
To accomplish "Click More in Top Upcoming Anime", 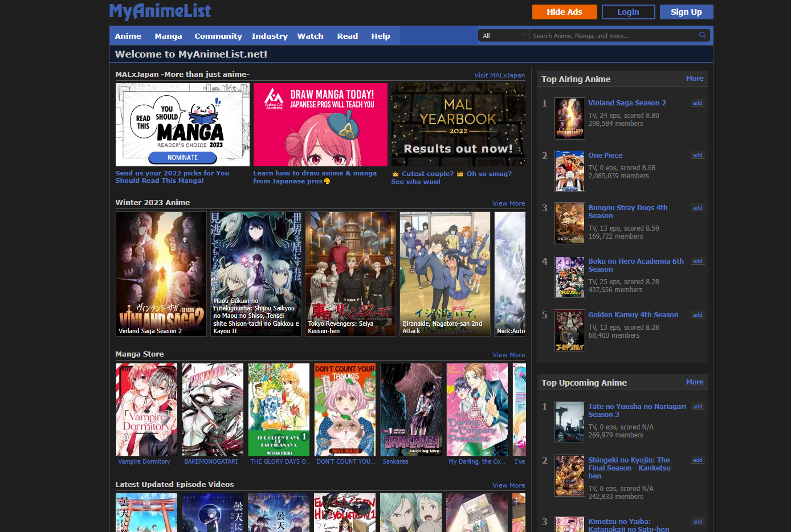I will [x=694, y=382].
